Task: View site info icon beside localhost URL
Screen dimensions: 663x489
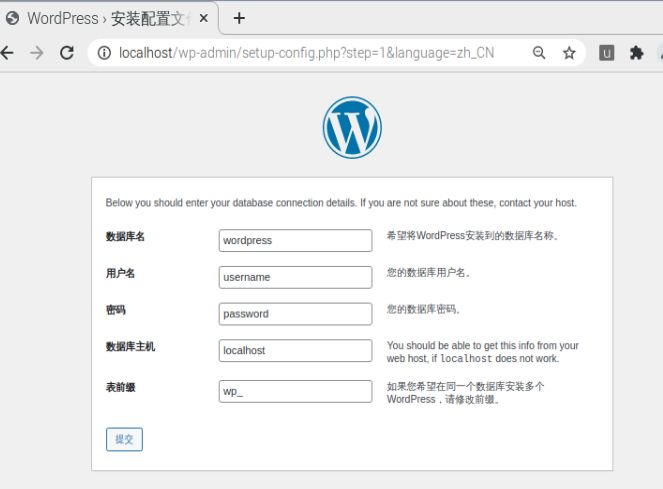Action: 104,53
